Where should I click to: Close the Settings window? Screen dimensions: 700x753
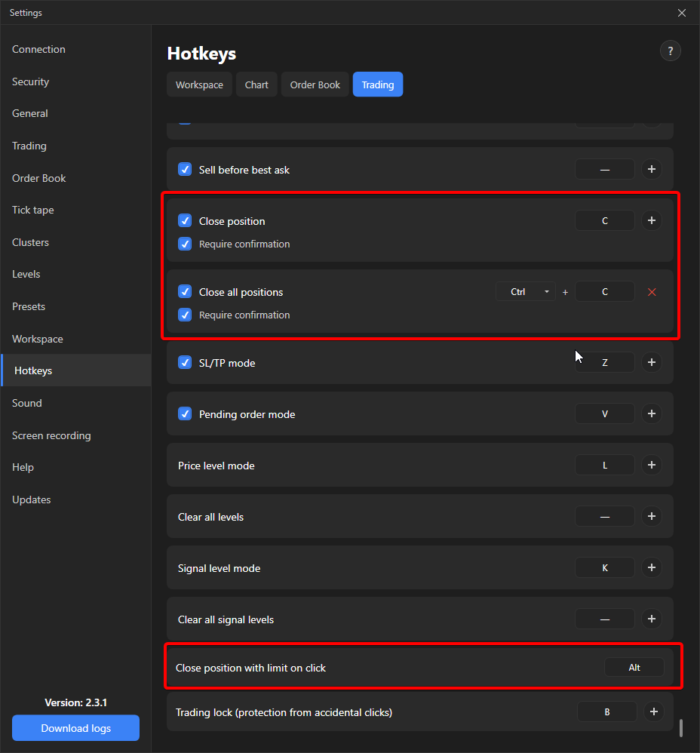click(x=682, y=13)
